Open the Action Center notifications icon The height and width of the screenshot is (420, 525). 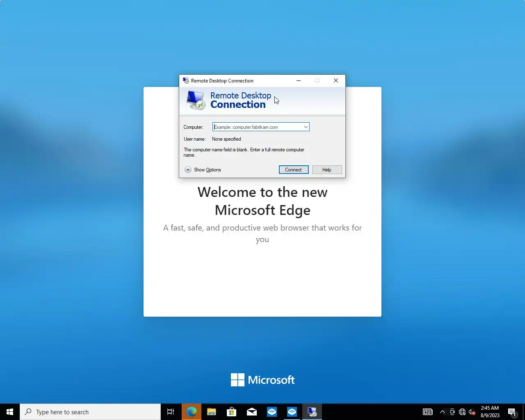click(512, 412)
